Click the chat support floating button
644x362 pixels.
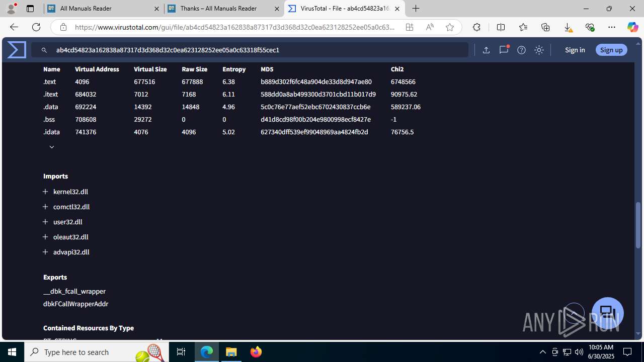[608, 313]
